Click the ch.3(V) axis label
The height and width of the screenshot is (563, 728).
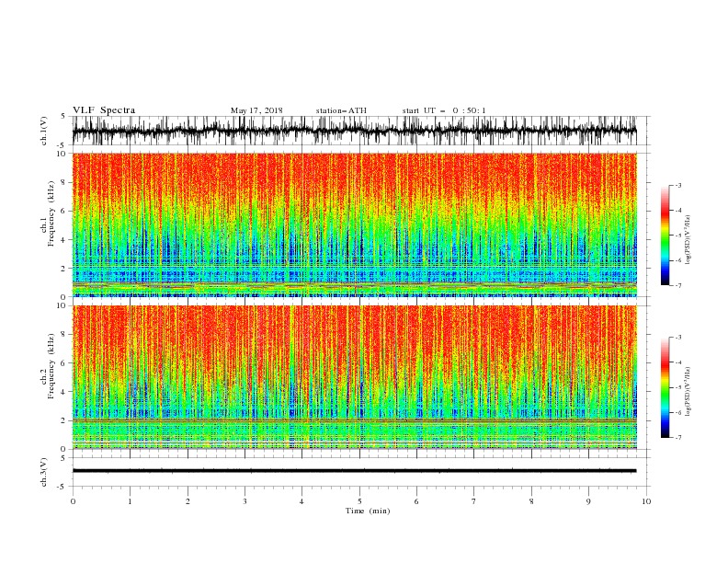click(44, 472)
